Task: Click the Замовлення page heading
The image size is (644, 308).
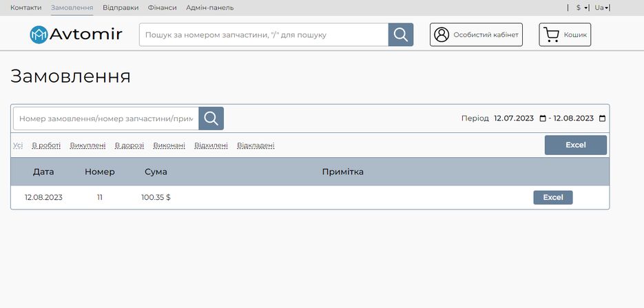Action: coord(70,76)
